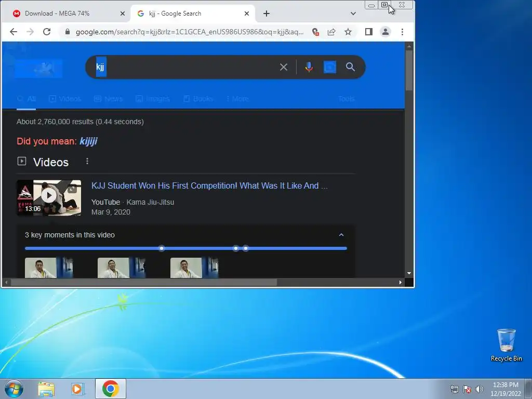This screenshot has height=399, width=532.
Task: Click the vertical scrollbar up arrow
Action: (x=409, y=46)
